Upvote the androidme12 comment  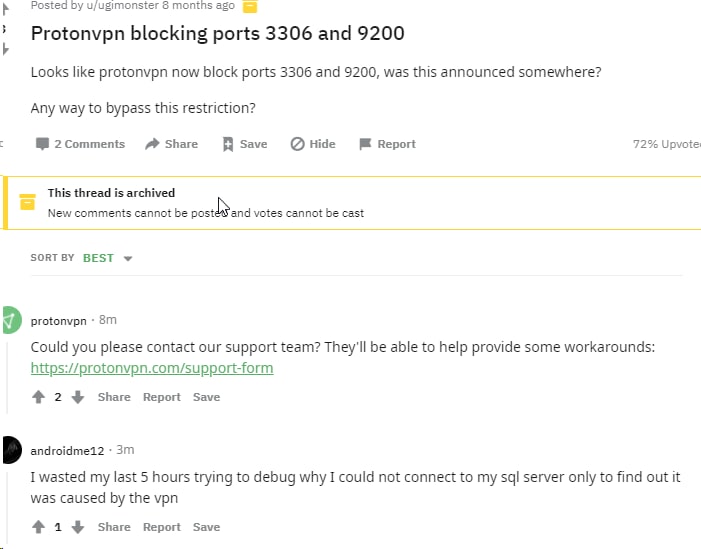click(39, 527)
